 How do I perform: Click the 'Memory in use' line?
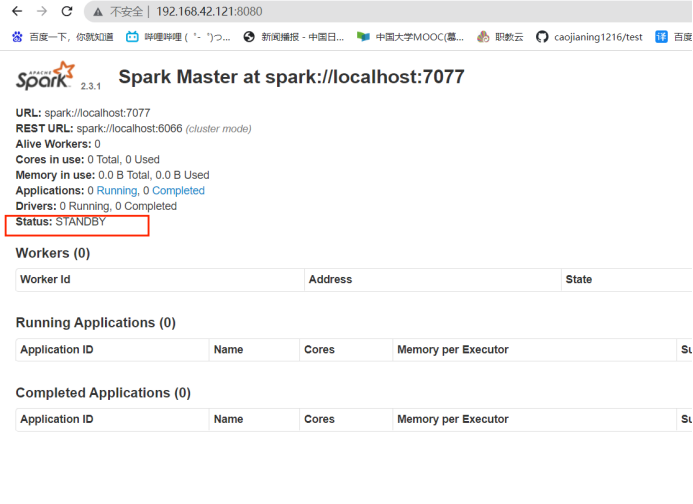tap(112, 175)
